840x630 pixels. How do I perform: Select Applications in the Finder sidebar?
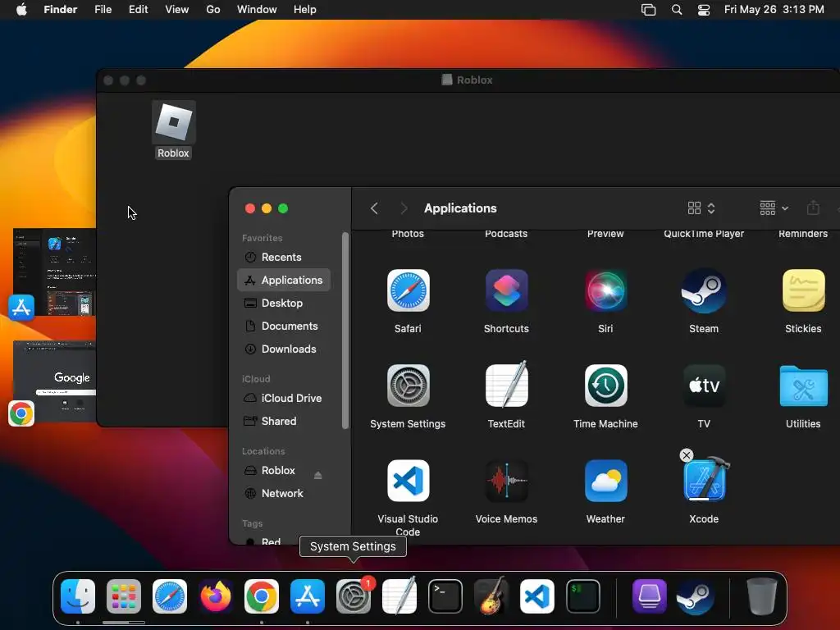(284, 281)
